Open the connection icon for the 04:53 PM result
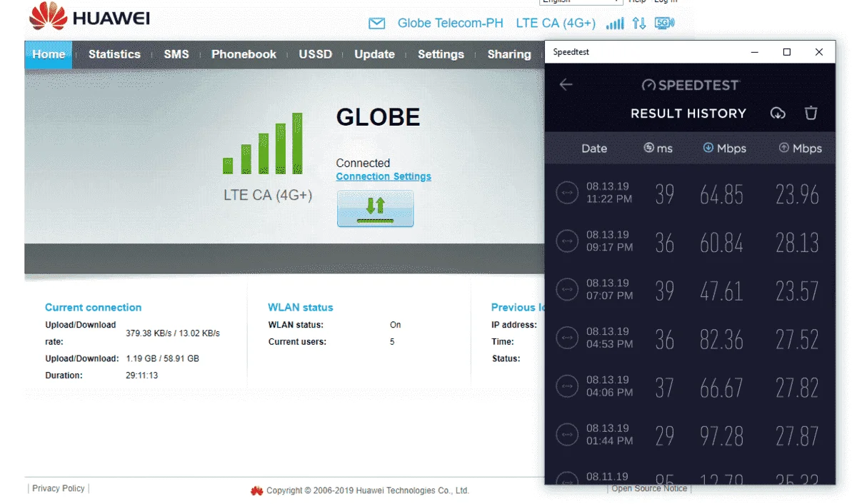This screenshot has height=504, width=857. click(567, 338)
